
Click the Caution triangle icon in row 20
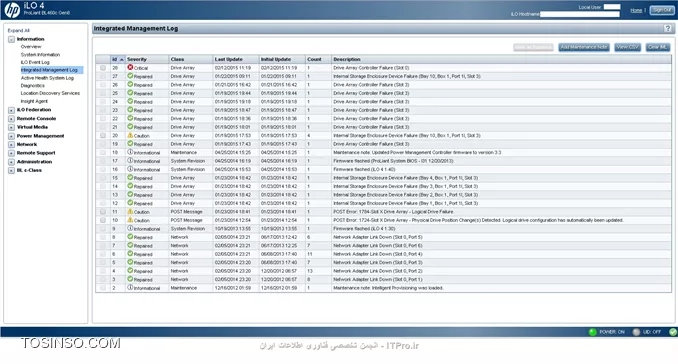click(130, 135)
